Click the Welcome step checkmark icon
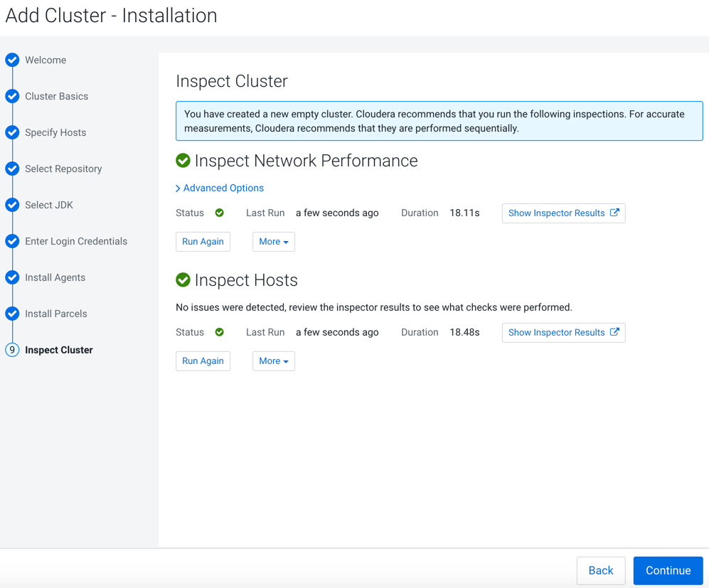The height and width of the screenshot is (588, 709). (x=12, y=60)
